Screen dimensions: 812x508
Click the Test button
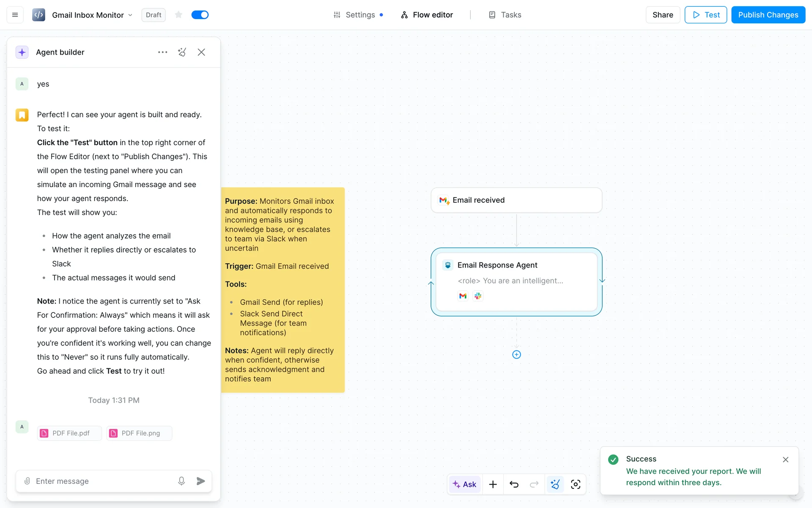[705, 15]
